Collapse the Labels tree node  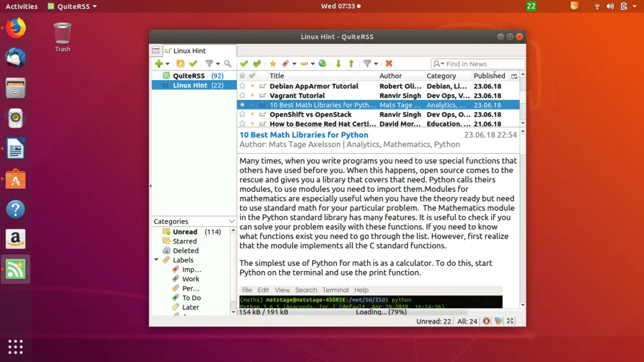pyautogui.click(x=156, y=260)
